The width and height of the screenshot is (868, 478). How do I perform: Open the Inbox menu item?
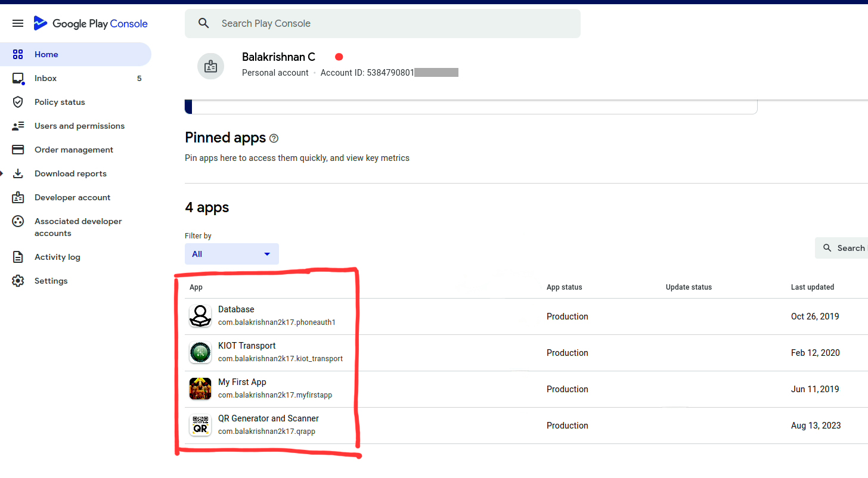click(46, 78)
